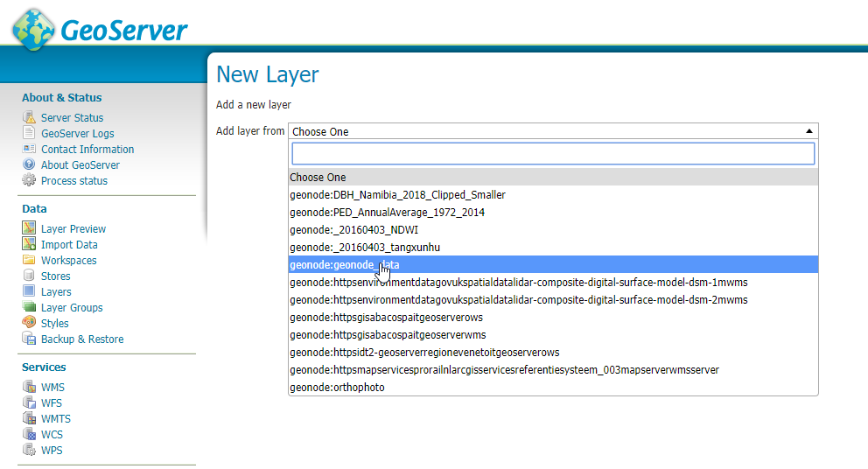This screenshot has width=868, height=469.
Task: Click the WMS service icon
Action: click(x=29, y=387)
